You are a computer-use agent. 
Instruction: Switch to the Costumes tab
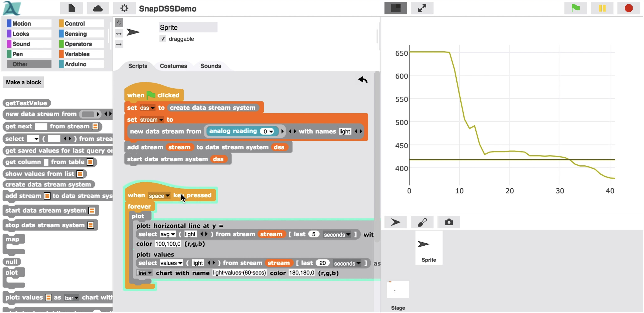coord(173,66)
